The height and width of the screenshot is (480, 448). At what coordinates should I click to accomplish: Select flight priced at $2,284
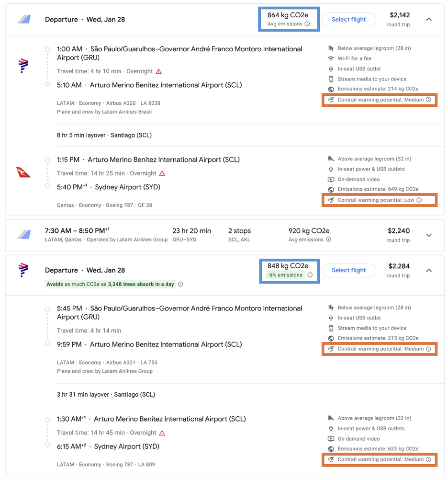348,270
